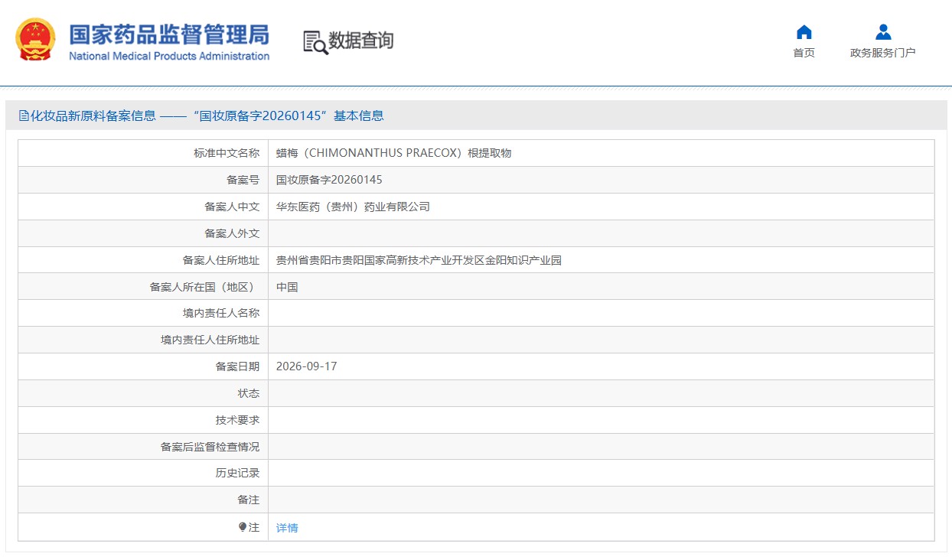Screen dimensions: 952x560
Task: Click the 状态 label
Action: (x=249, y=393)
